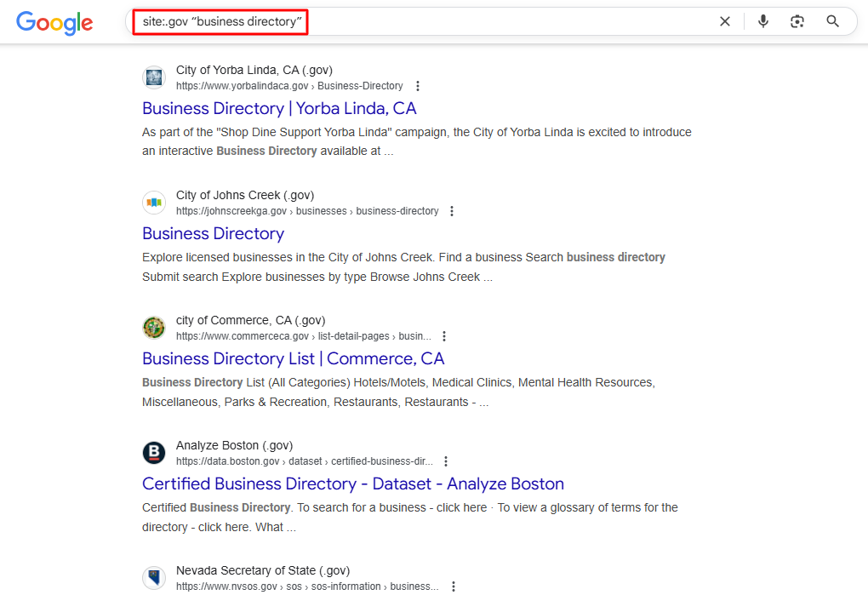The image size is (868, 595).
Task: Click the city of Commerce, CA (.gov) site name
Action: (x=250, y=320)
